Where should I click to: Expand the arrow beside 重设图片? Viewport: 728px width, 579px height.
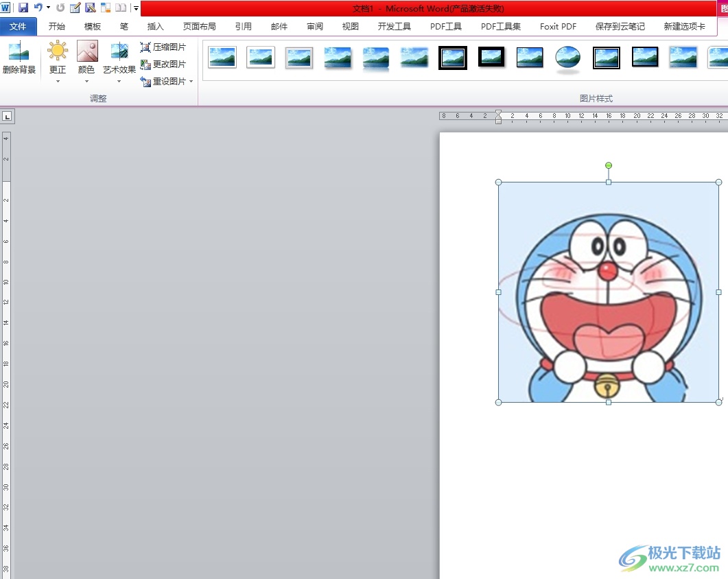pos(191,81)
